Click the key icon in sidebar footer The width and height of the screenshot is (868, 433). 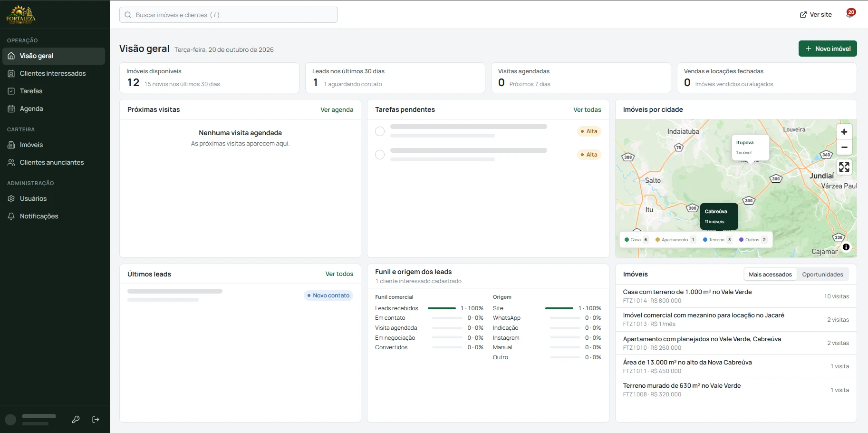[x=76, y=419]
